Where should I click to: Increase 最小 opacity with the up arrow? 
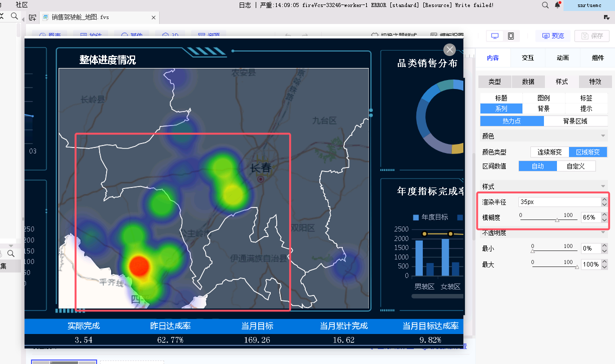point(605,246)
